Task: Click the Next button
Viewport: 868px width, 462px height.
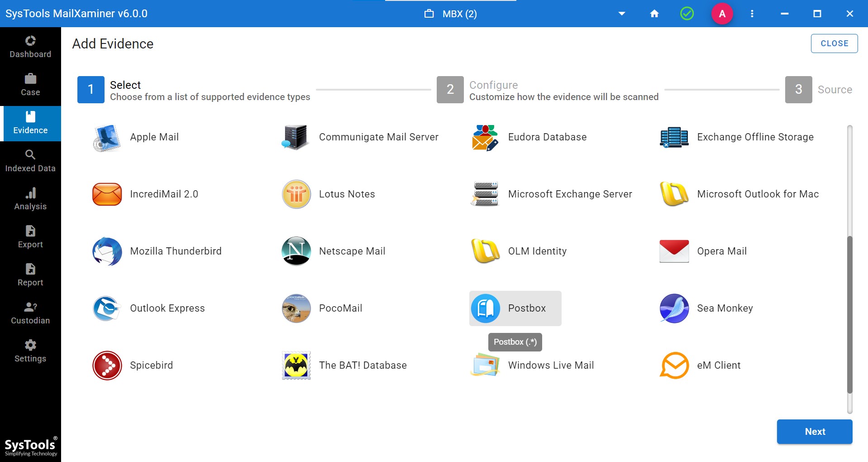Action: point(815,432)
